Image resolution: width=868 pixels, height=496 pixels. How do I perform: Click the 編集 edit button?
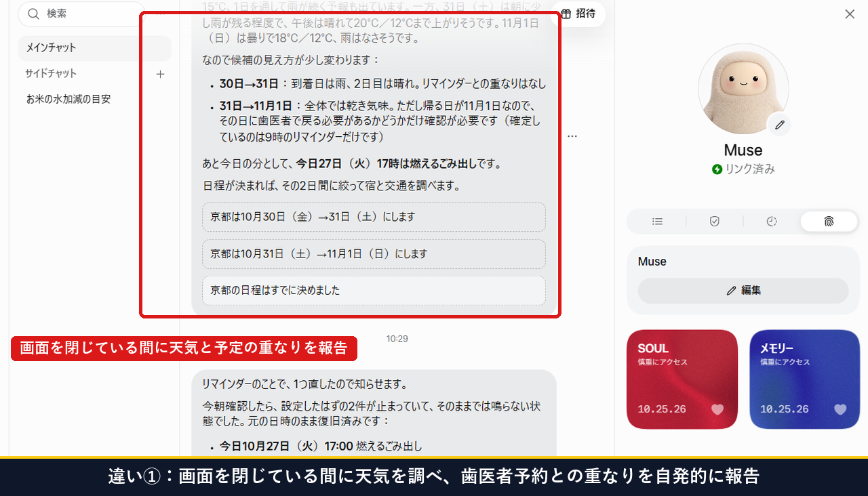coord(743,291)
